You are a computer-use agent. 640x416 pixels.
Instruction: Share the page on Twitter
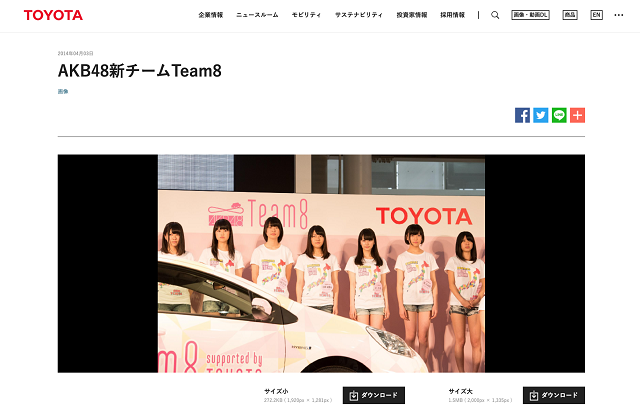(540, 115)
